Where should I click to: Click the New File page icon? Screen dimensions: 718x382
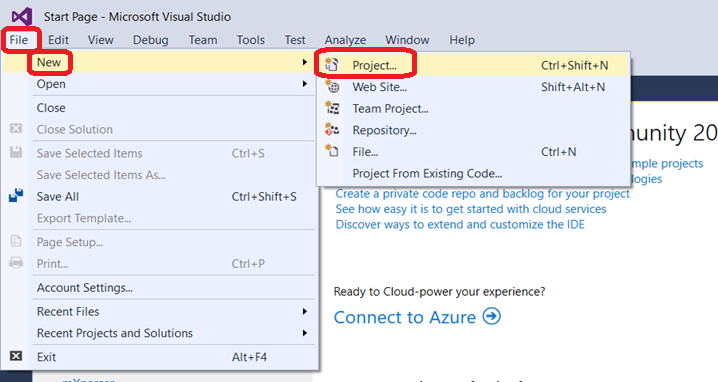pyautogui.click(x=332, y=151)
